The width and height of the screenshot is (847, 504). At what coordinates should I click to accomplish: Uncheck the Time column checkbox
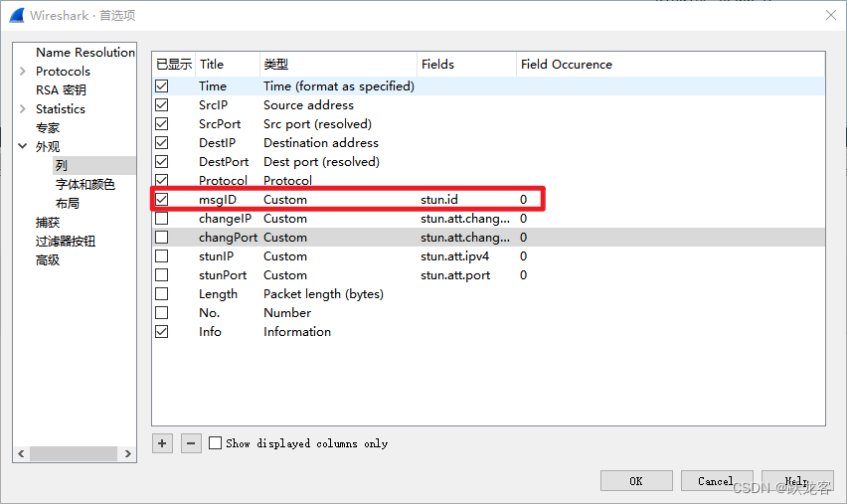tap(161, 85)
